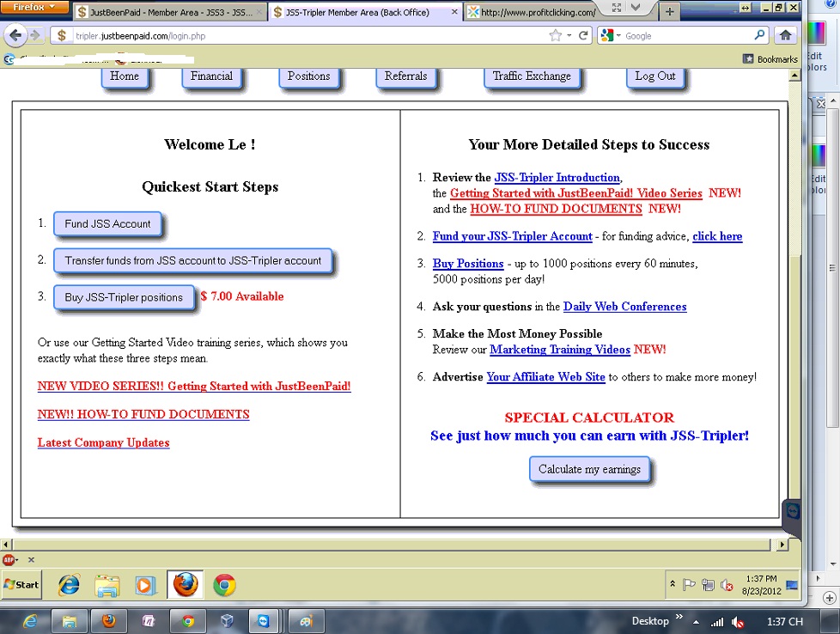
Task: Select the Firefox icon on inner taskbar
Action: pyautogui.click(x=185, y=584)
